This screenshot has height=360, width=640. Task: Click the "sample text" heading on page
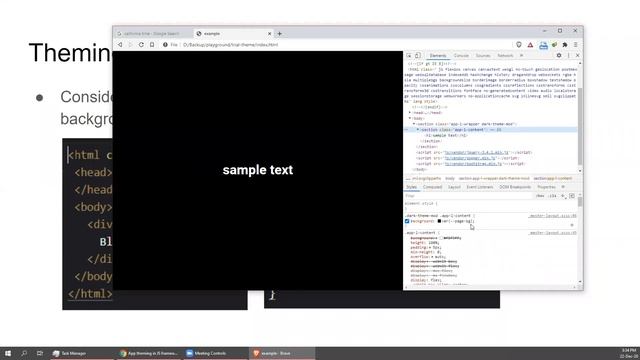258,170
